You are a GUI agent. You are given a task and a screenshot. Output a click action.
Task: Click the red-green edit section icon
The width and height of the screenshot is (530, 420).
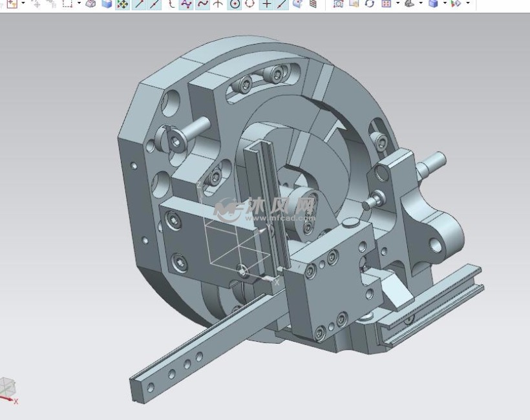456,4
